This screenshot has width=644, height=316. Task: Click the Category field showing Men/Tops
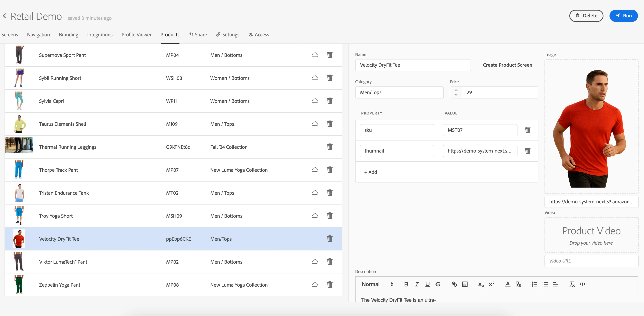(x=399, y=92)
